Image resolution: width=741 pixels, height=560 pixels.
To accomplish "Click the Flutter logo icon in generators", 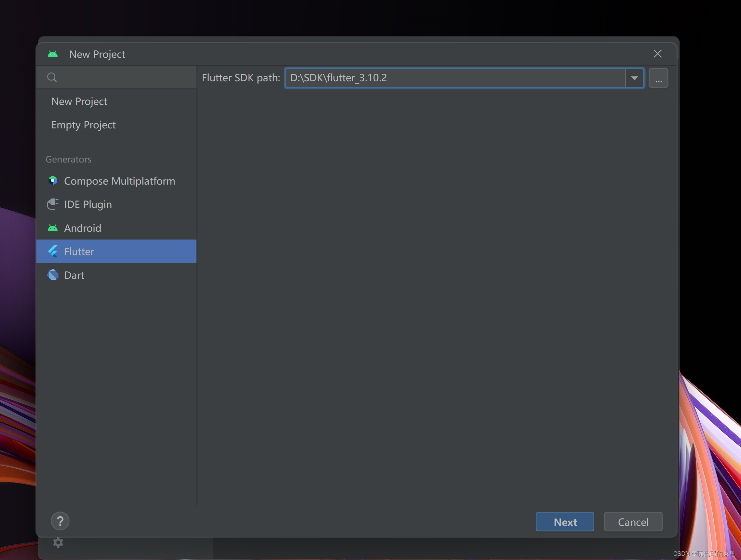I will (x=53, y=251).
